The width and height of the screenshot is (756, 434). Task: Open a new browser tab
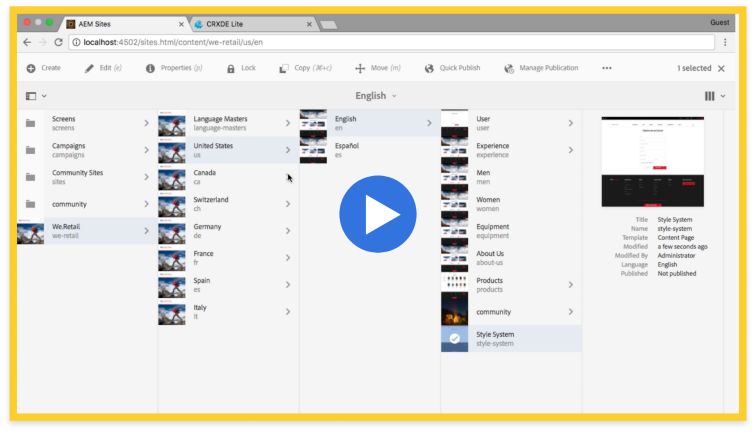(329, 25)
